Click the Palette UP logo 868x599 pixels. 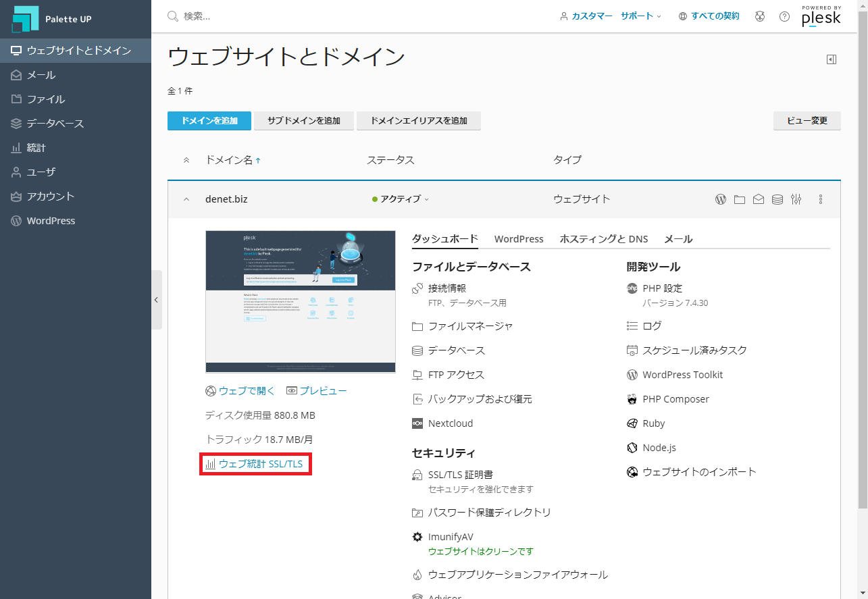tap(51, 19)
